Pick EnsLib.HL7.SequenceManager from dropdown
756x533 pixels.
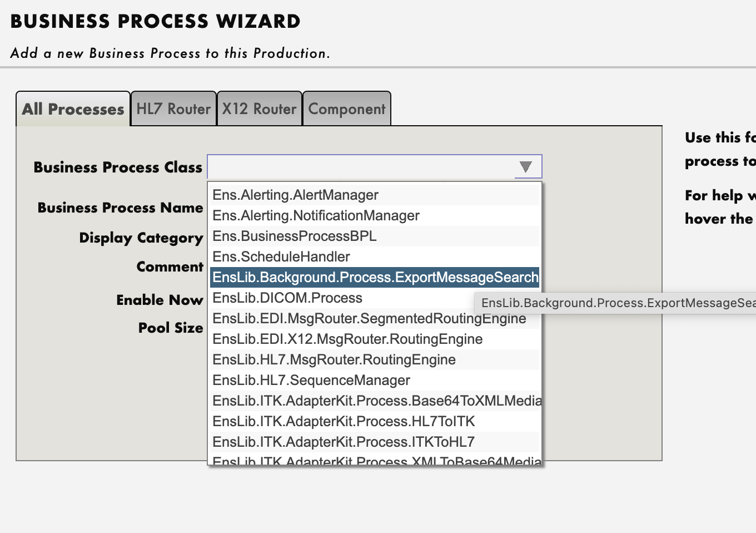pos(375,381)
